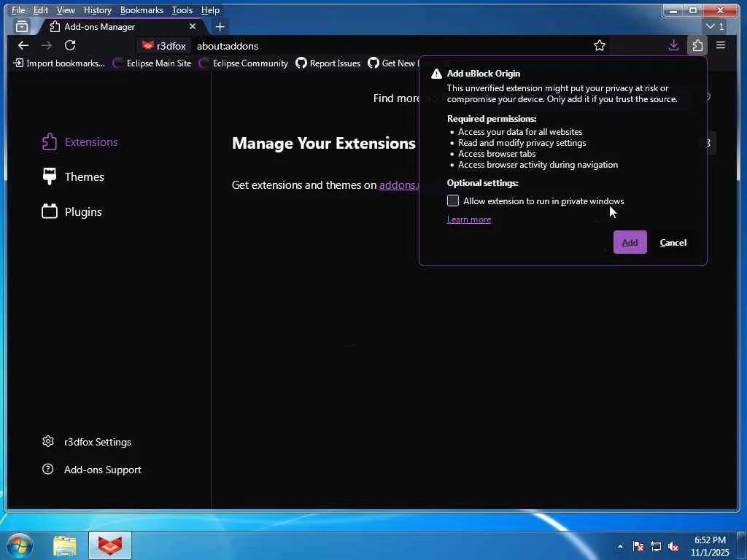The height and width of the screenshot is (560, 747).
Task: Click the 'Manage Your Extensions' heading
Action: pos(323,143)
